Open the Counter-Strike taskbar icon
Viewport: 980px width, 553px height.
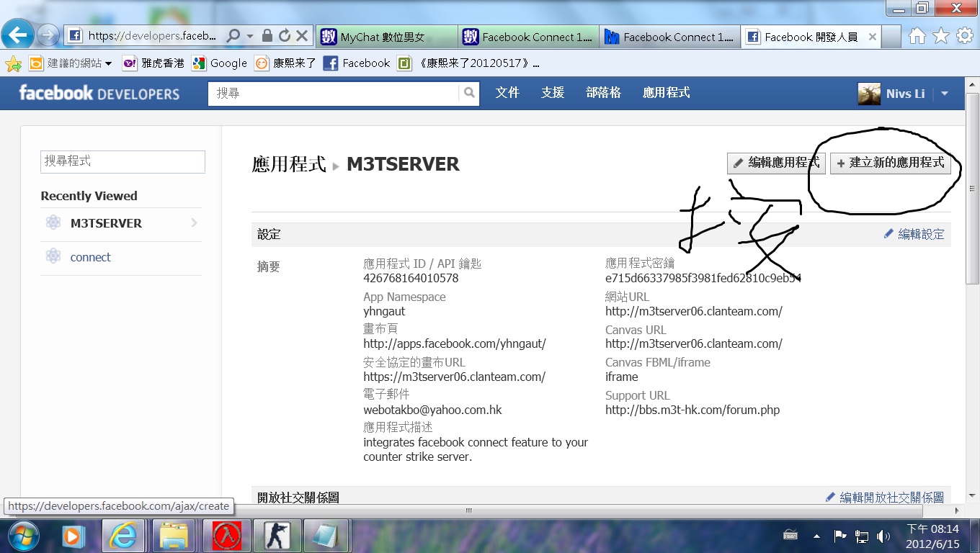[x=277, y=536]
